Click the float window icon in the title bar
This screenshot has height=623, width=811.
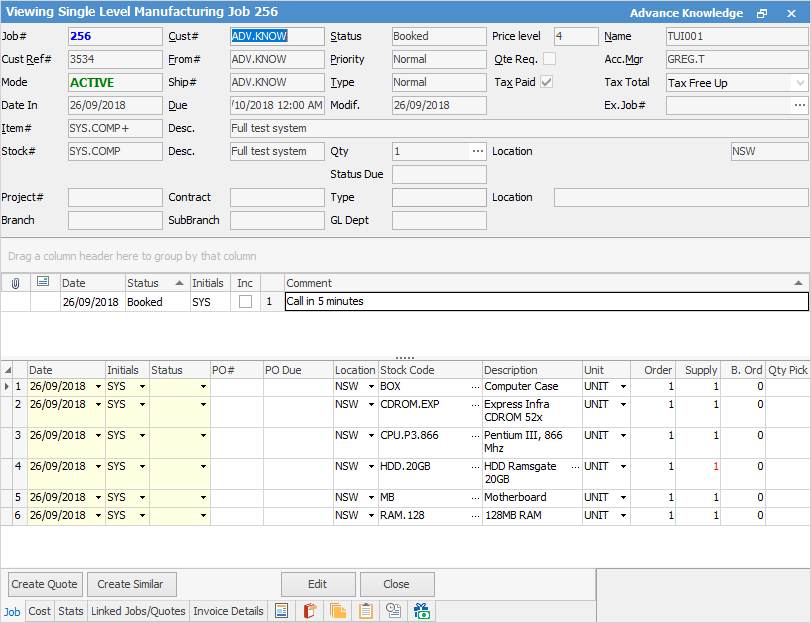tap(761, 12)
